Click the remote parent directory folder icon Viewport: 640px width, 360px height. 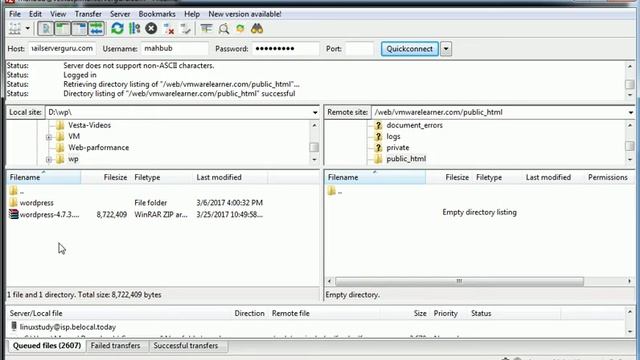331,191
